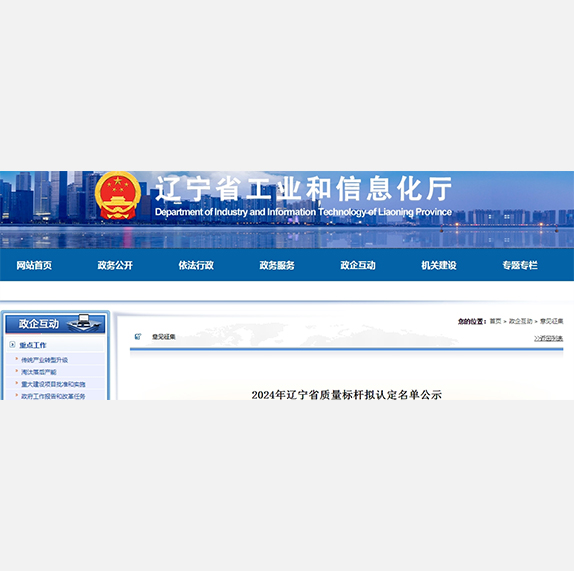This screenshot has height=571, width=574.
Task: Open the 政务服务 nav item
Action: pos(277,265)
